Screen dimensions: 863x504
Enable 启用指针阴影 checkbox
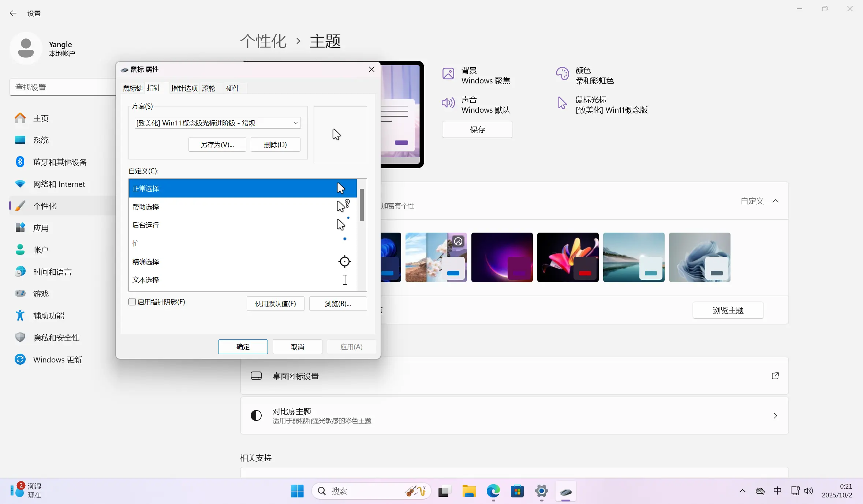[x=132, y=302]
